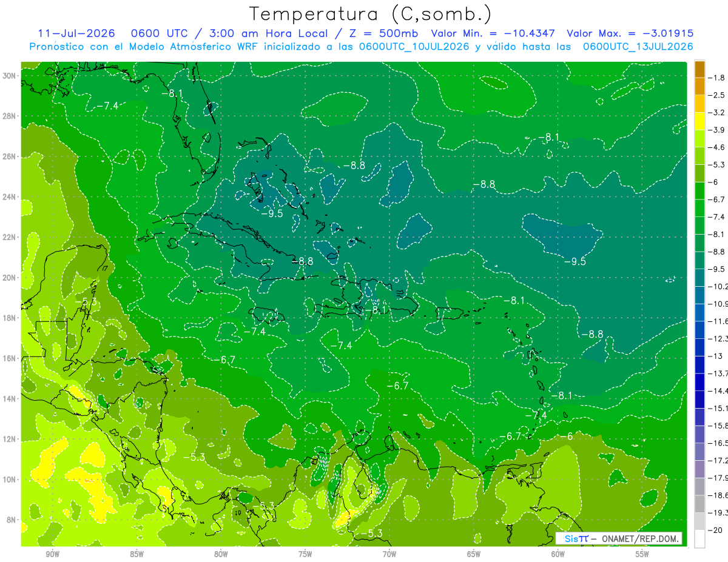Click legend value '-2.5'

716,95
